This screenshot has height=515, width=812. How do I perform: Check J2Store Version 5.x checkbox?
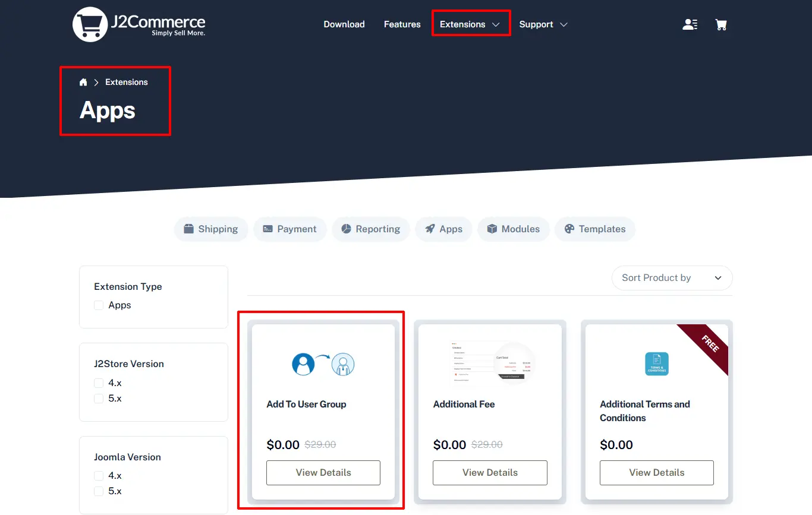click(99, 399)
